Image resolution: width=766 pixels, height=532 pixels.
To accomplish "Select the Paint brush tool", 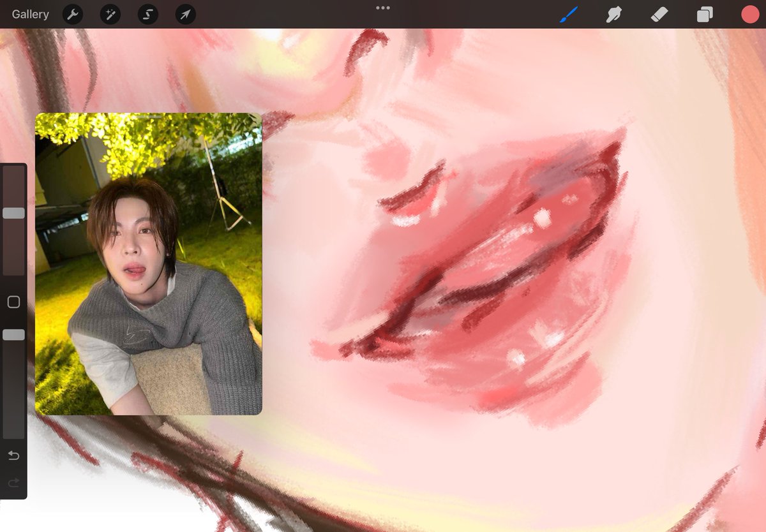I will [x=569, y=14].
